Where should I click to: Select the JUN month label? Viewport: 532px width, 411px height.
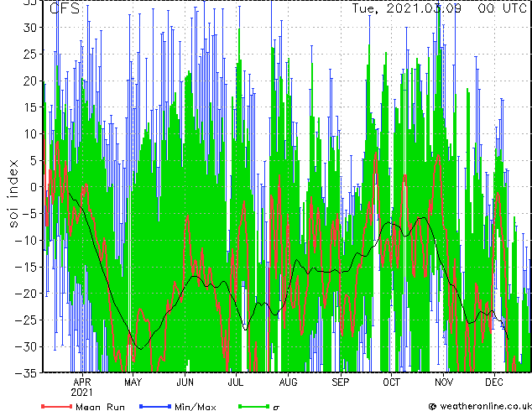[x=185, y=382]
